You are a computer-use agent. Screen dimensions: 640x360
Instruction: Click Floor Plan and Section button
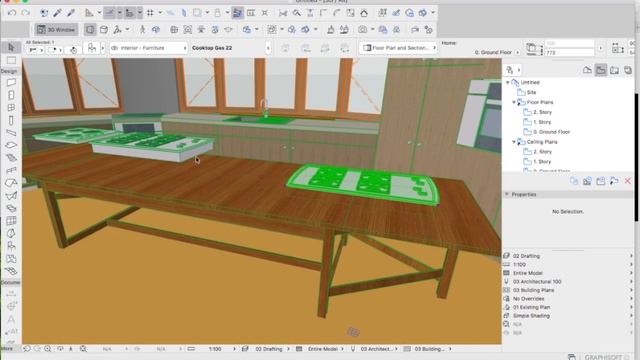pos(398,48)
